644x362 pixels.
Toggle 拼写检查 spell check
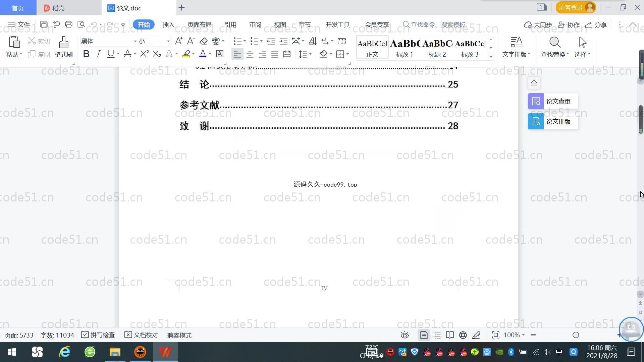pyautogui.click(x=98, y=335)
